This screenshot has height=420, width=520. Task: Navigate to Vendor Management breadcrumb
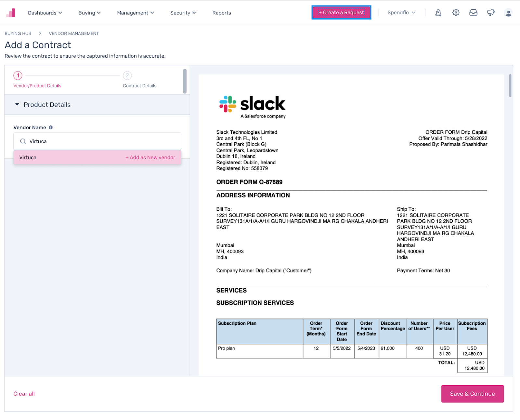[74, 33]
